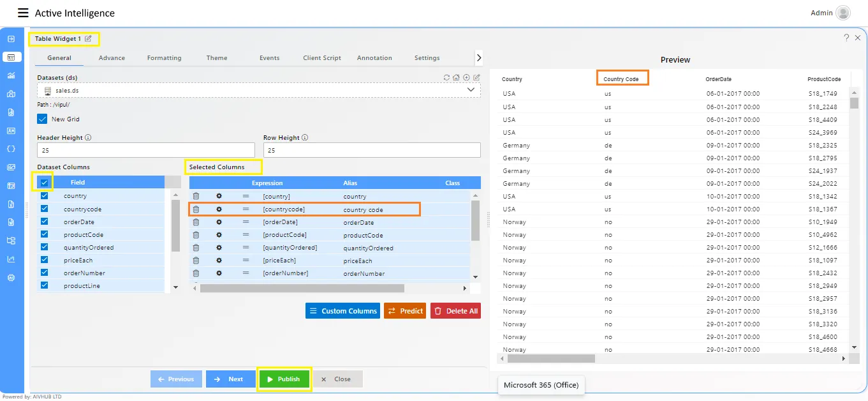
Task: Click the curly braces icon in sidebar
Action: point(11,149)
